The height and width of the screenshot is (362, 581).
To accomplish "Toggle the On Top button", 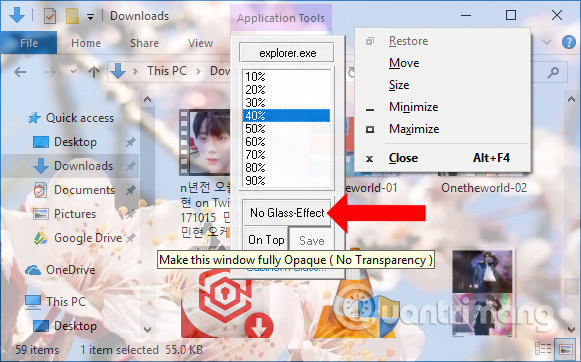I will [266, 240].
